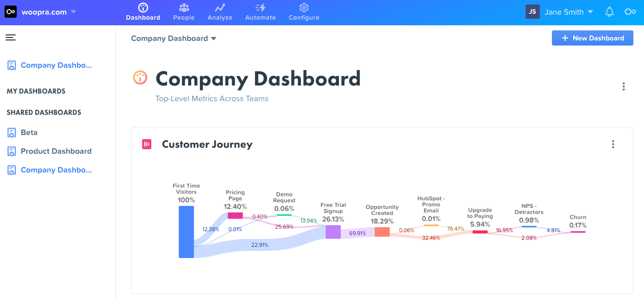Click the Automate lightning icon
This screenshot has width=644, height=300.
[260, 9]
